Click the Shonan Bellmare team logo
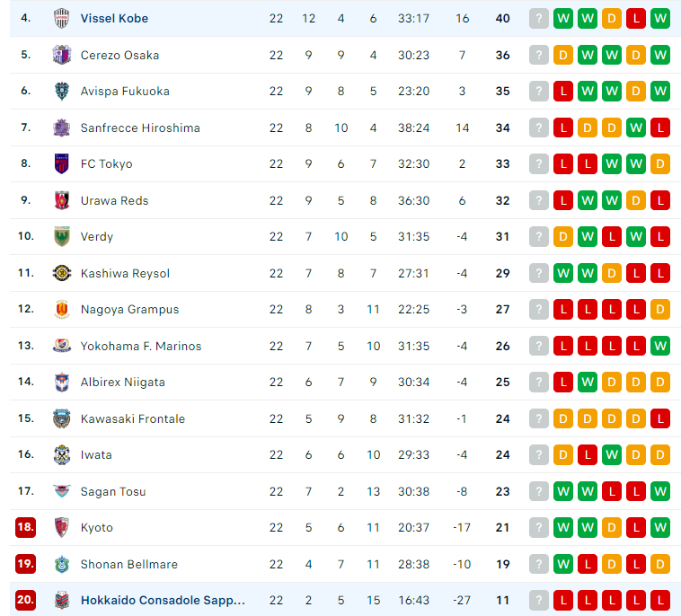 (x=62, y=564)
